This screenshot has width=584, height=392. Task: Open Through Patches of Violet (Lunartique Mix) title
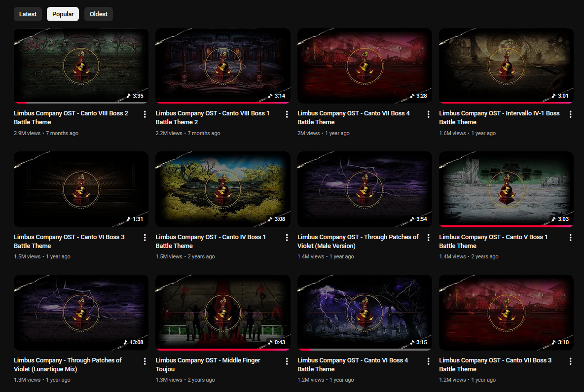click(x=68, y=364)
